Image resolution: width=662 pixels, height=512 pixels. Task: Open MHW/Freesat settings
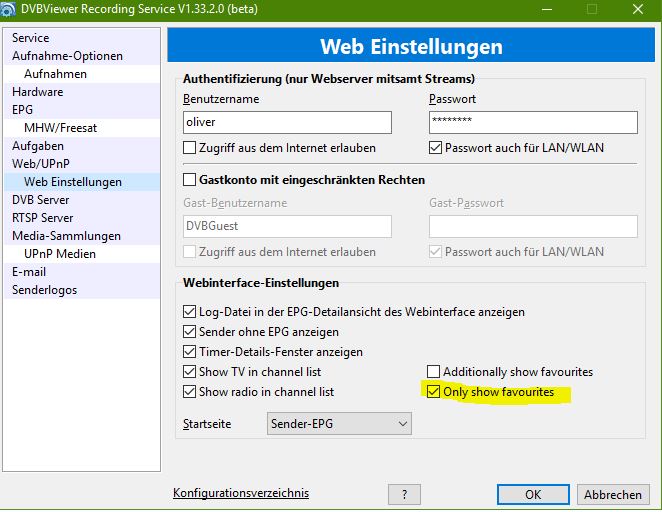(82, 127)
